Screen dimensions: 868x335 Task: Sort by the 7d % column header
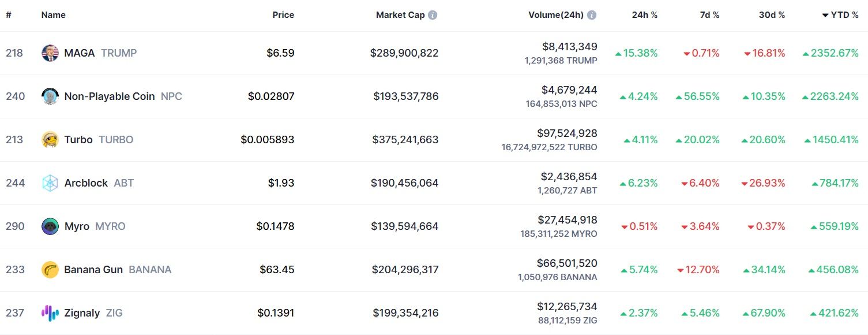coord(709,15)
